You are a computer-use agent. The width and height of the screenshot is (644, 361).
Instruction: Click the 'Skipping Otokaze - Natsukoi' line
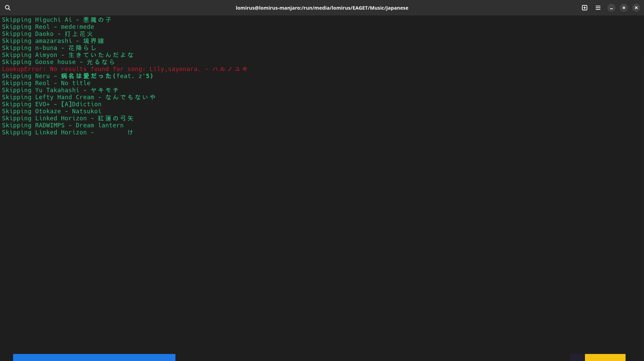tap(52, 111)
